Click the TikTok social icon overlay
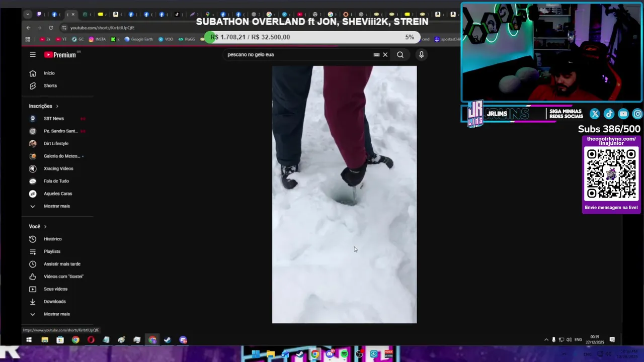Screen dimensions: 644x362 point(609,114)
